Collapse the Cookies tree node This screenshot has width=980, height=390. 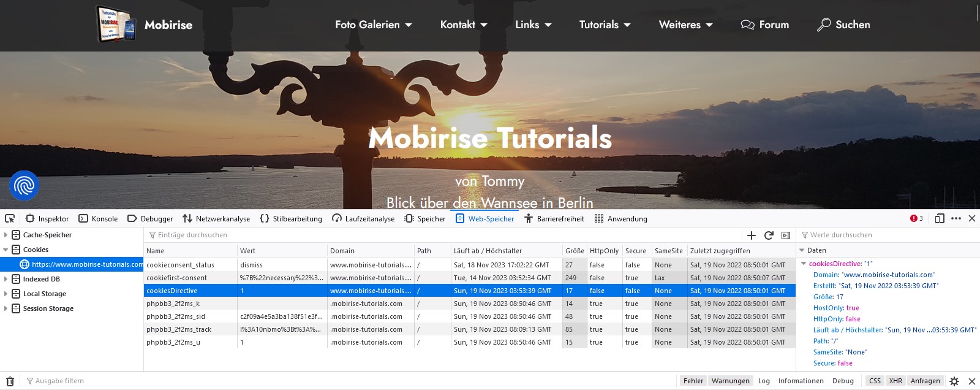tap(6, 250)
